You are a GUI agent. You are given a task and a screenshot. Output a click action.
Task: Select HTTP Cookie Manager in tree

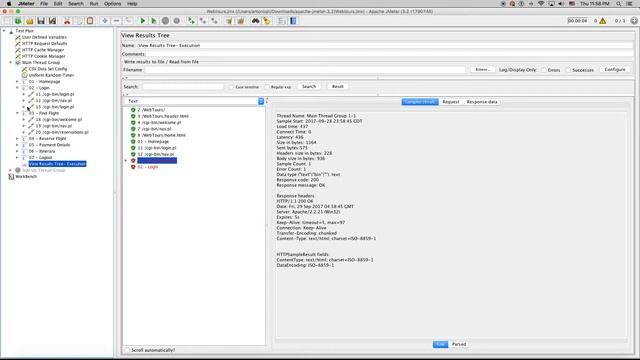tap(43, 56)
